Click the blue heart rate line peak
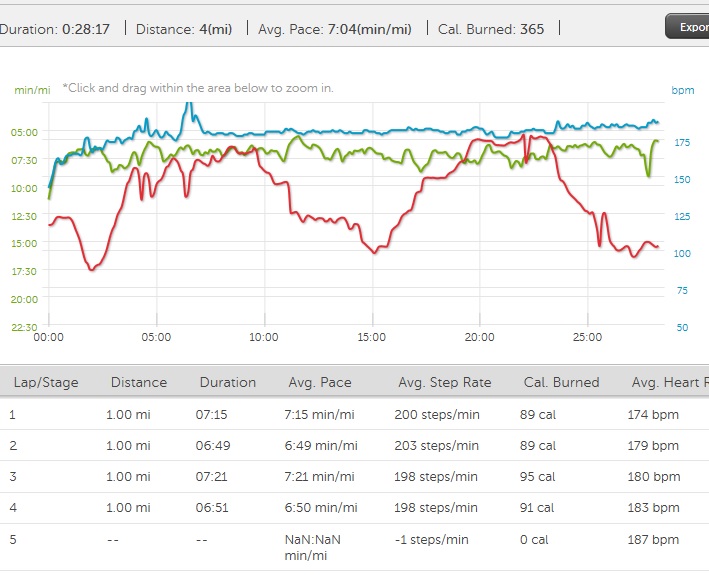The height and width of the screenshot is (575, 709). click(x=186, y=104)
